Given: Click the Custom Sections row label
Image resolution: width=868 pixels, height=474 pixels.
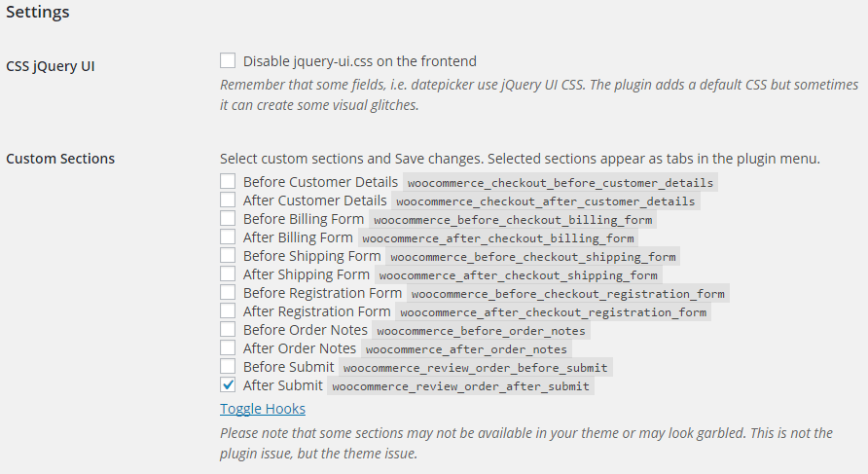Looking at the screenshot, I should pos(60,159).
